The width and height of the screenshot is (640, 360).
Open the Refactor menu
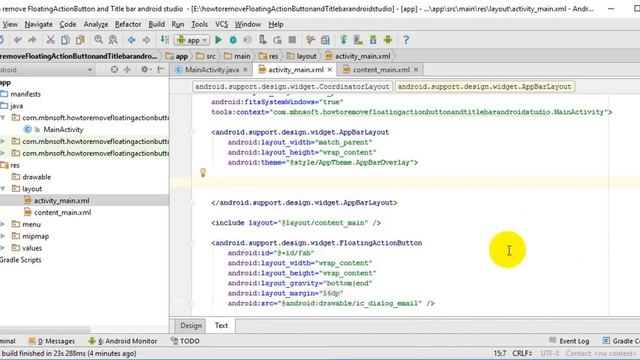click(x=128, y=24)
